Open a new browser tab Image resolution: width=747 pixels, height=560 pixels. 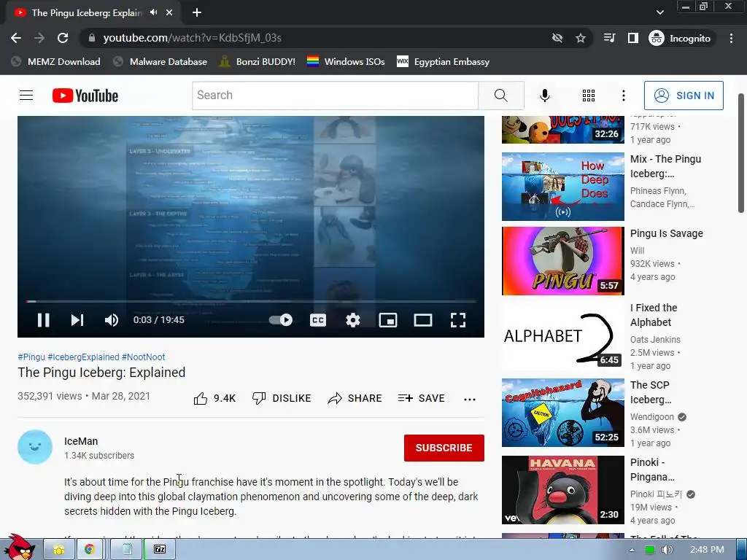197,12
